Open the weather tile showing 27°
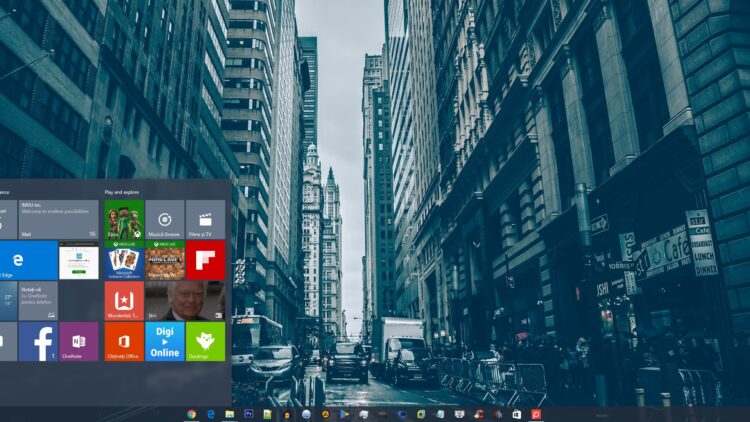 pos(9,301)
